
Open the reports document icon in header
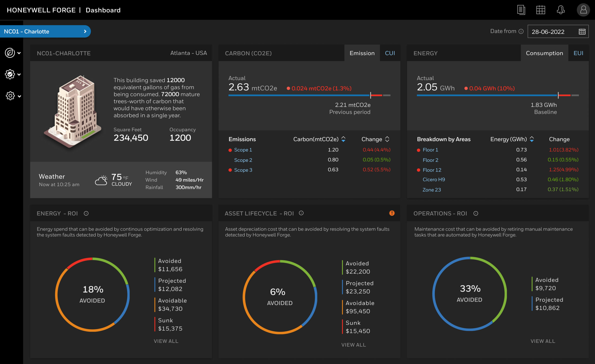[x=521, y=10]
